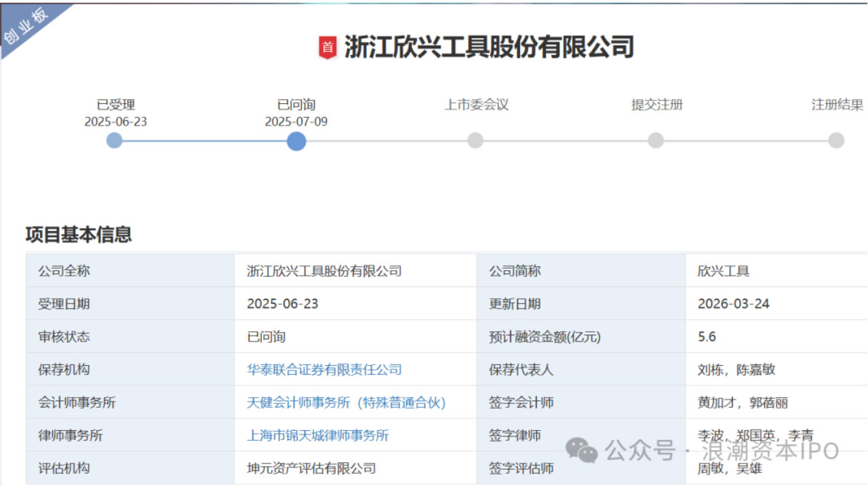This screenshot has height=488, width=868.
Task: Click the 创业板 corner ribbon
Action: click(27, 26)
